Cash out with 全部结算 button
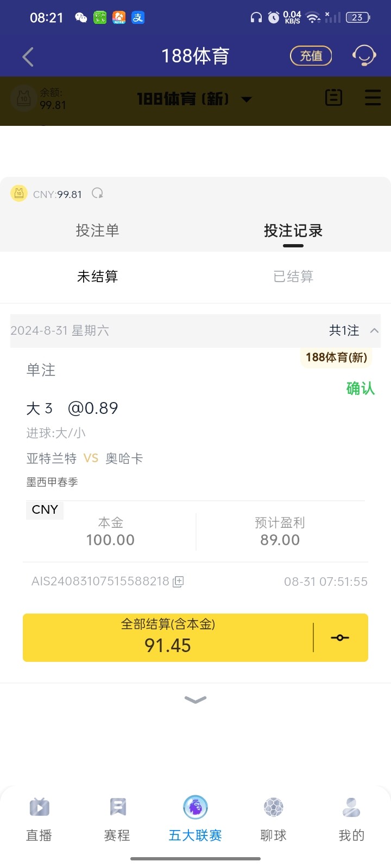Viewport: 391px width, 868px height. coord(168,638)
